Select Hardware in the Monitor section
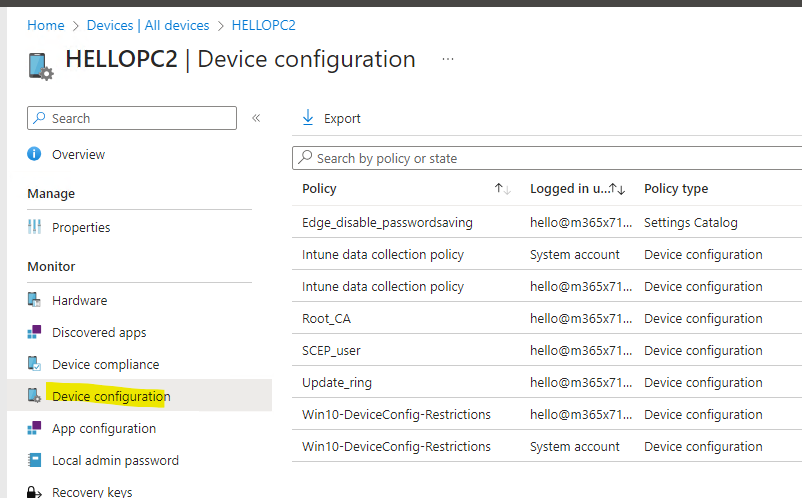 79,300
